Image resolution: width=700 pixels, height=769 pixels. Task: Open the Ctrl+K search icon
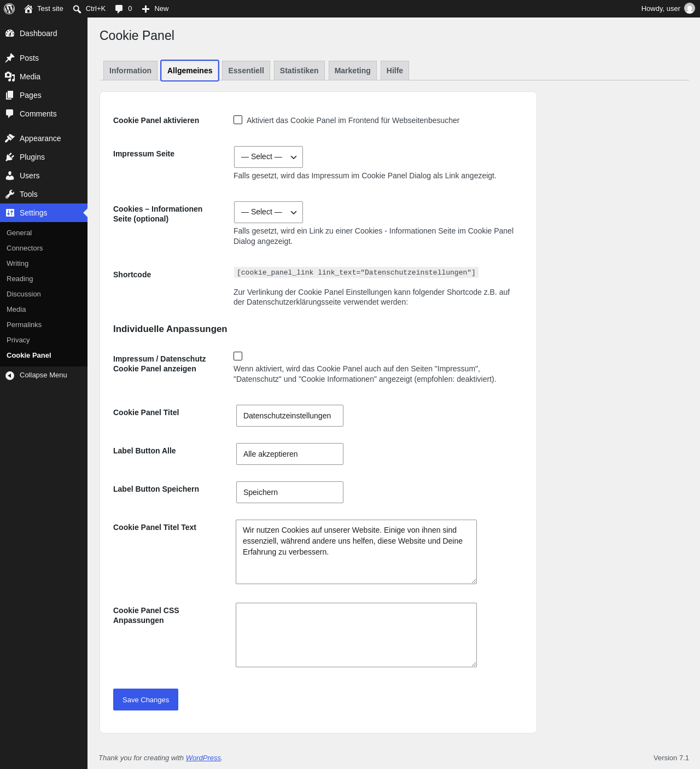pos(77,9)
